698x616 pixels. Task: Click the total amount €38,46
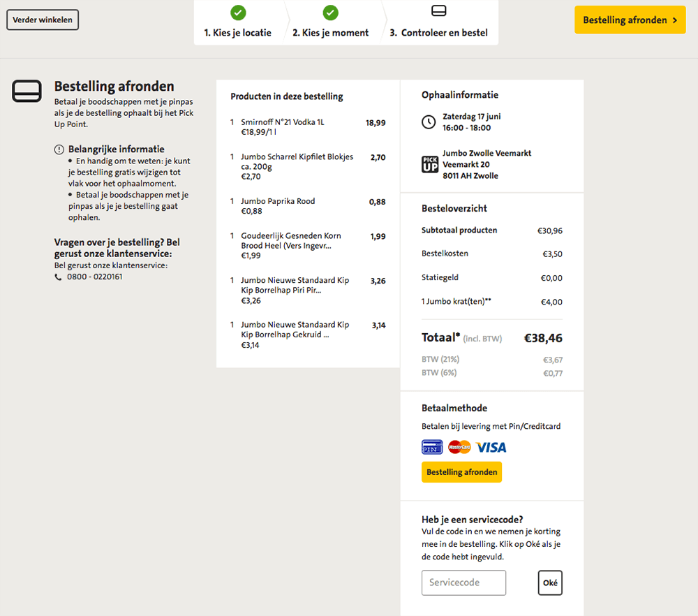(x=543, y=338)
